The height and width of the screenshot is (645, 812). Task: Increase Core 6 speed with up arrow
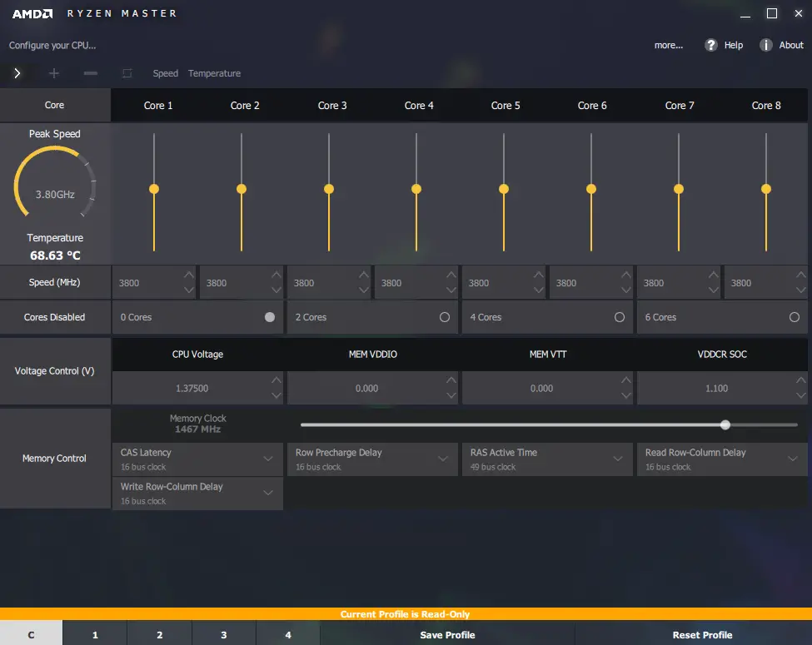pyautogui.click(x=626, y=275)
